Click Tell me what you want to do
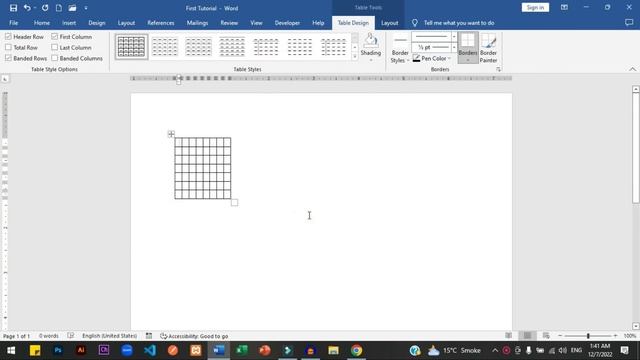Screen dimensions: 640x360 pos(459,23)
